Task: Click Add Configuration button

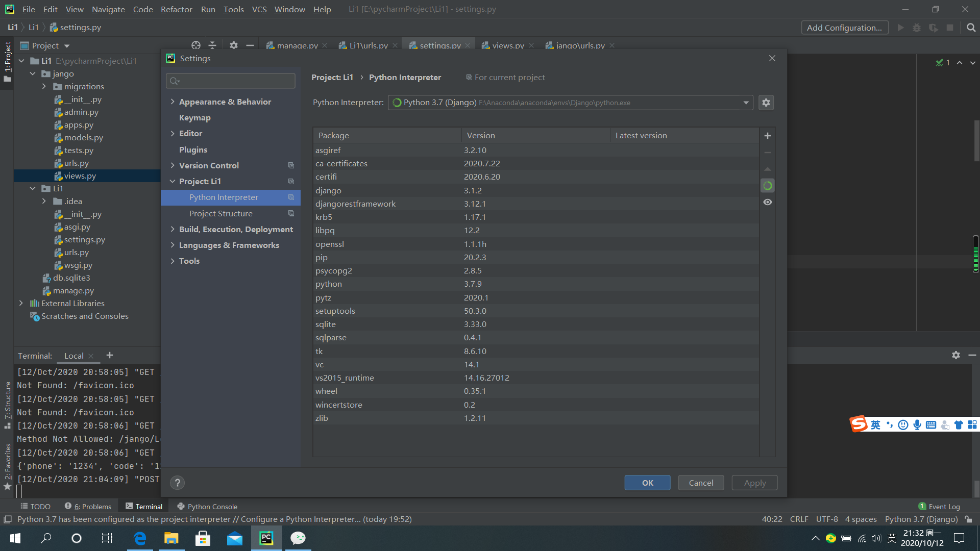Action: pyautogui.click(x=844, y=28)
